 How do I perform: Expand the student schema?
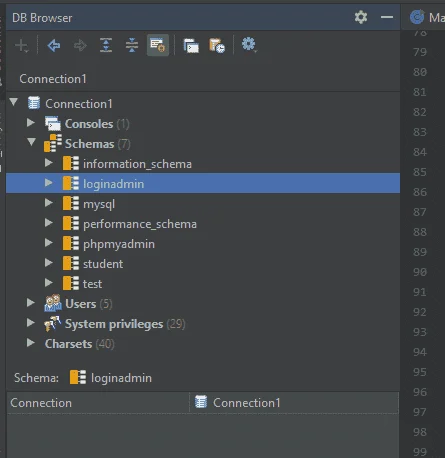point(49,263)
